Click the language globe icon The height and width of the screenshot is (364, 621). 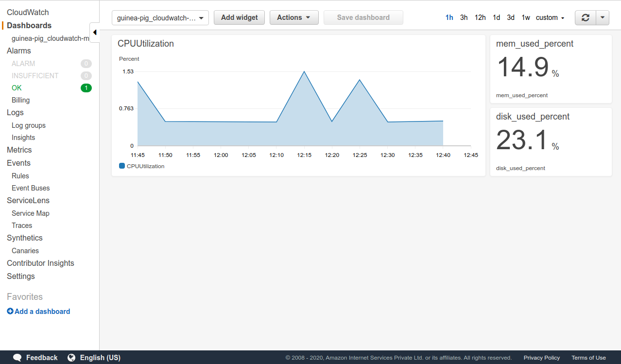click(x=71, y=358)
